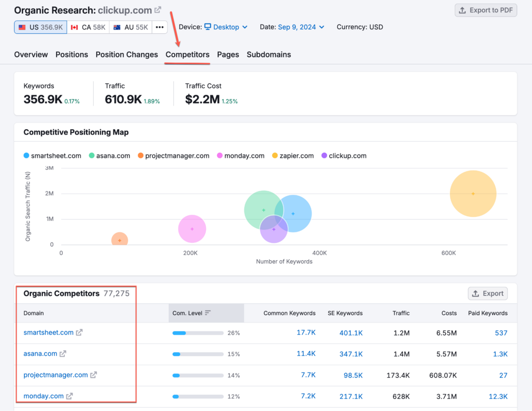Switch to the Overview tab

(31, 55)
